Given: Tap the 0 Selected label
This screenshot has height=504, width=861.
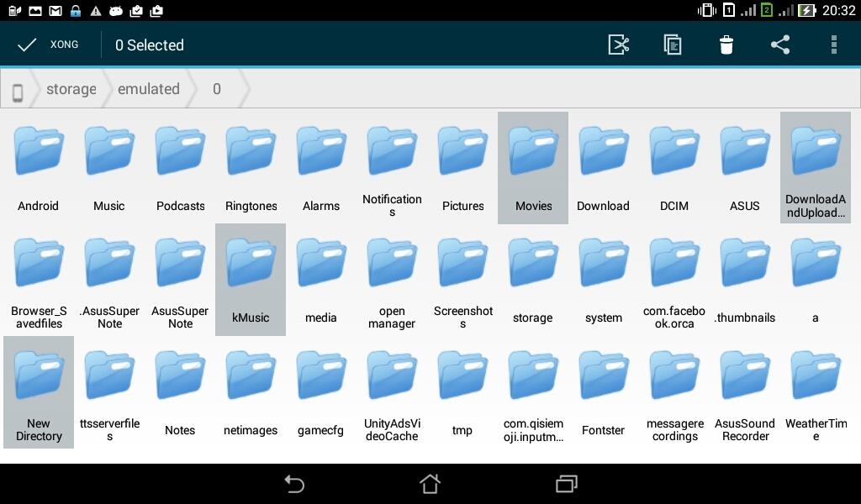Looking at the screenshot, I should pos(150,45).
